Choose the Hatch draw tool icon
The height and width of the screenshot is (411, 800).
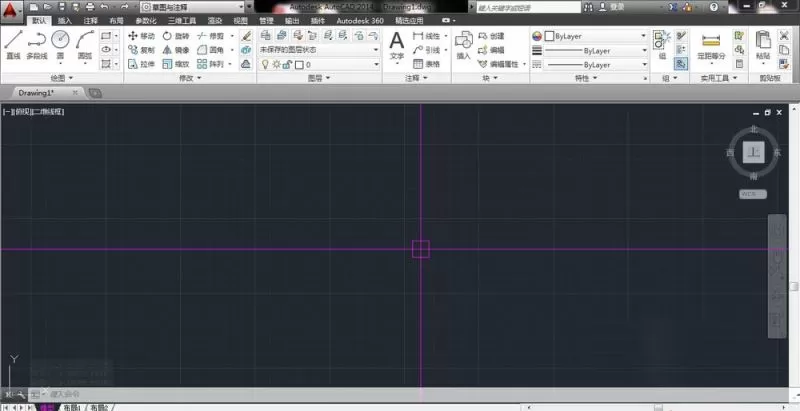106,64
